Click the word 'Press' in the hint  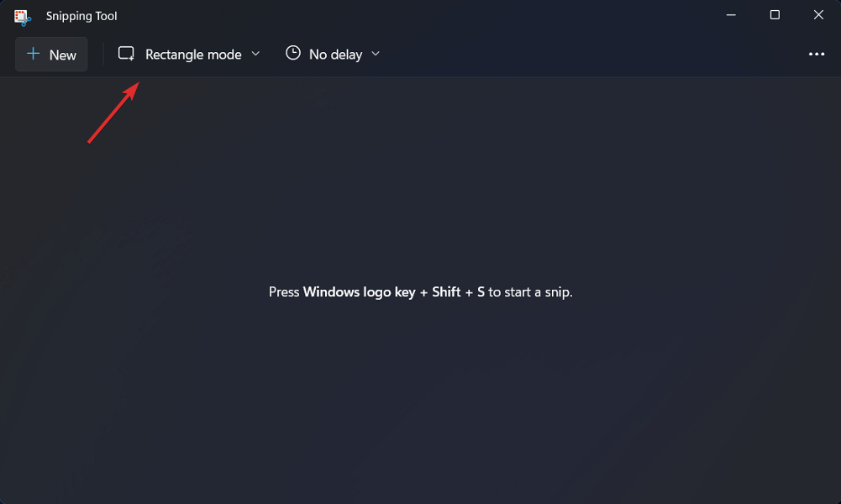(x=284, y=292)
